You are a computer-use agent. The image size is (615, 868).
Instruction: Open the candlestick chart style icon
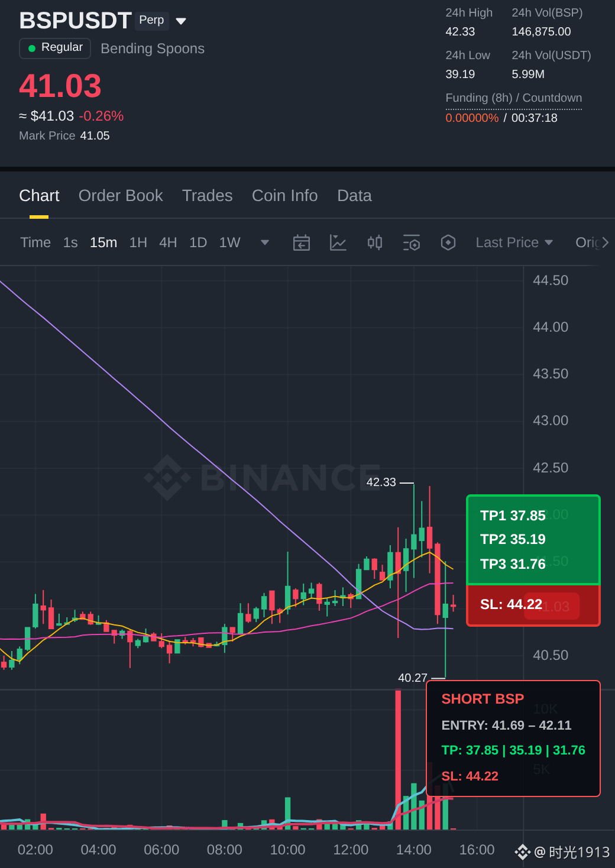375,242
